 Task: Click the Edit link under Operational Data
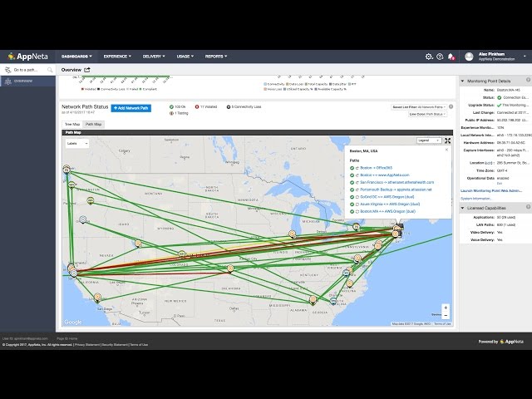[x=499, y=183]
